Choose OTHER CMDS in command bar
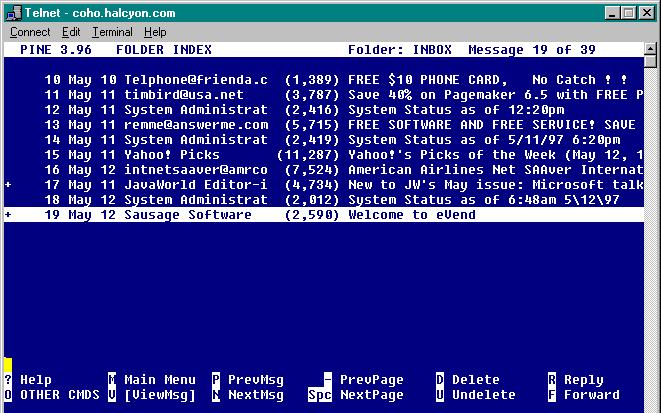 coord(52,395)
